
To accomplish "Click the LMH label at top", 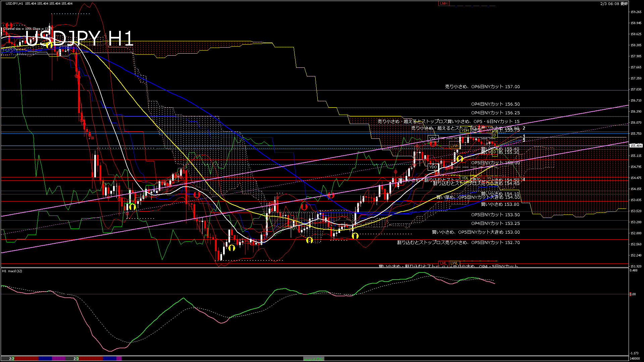I will coord(443,3).
